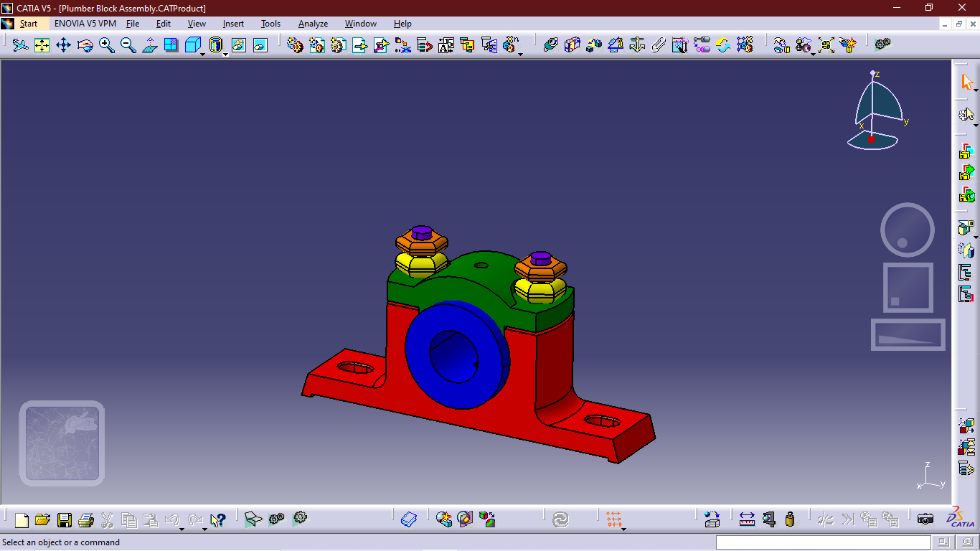The width and height of the screenshot is (980, 551).
Task: Toggle Swap Visible Space view
Action: pyautogui.click(x=260, y=45)
